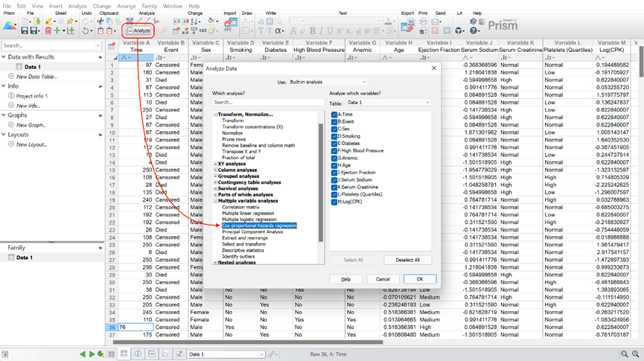Uncheck the C:Sex variable checkbox
Image resolution: width=644 pixels, height=361 pixels.
(334, 129)
